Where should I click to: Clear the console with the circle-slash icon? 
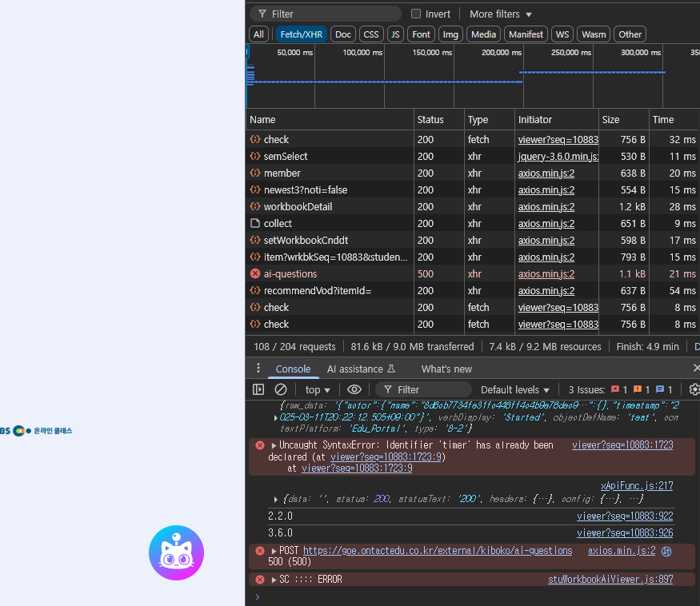click(x=281, y=389)
